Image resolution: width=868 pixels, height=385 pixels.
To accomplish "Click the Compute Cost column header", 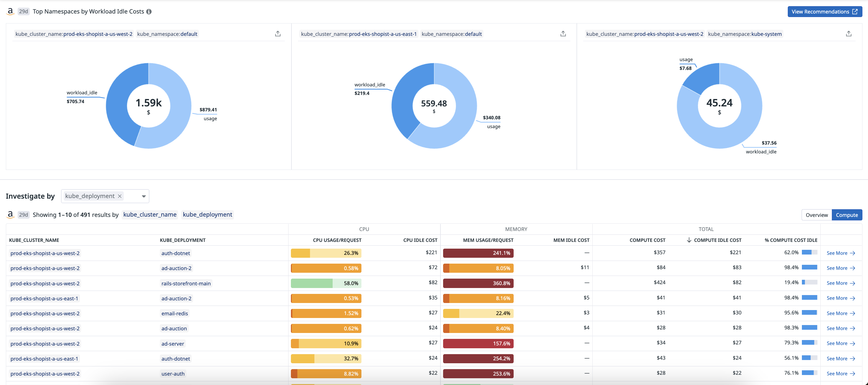I will coord(647,240).
